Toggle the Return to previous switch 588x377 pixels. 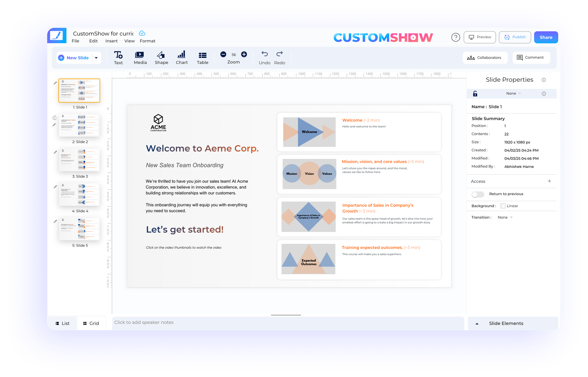[x=478, y=194]
